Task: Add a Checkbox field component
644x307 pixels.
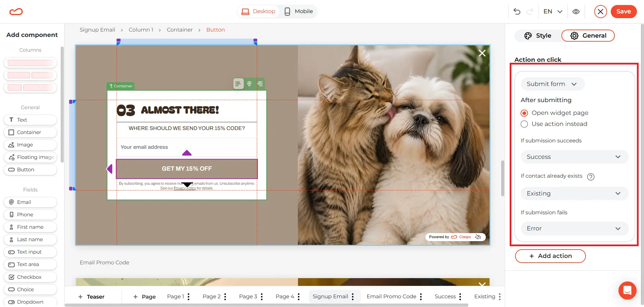Action: pyautogui.click(x=30, y=277)
